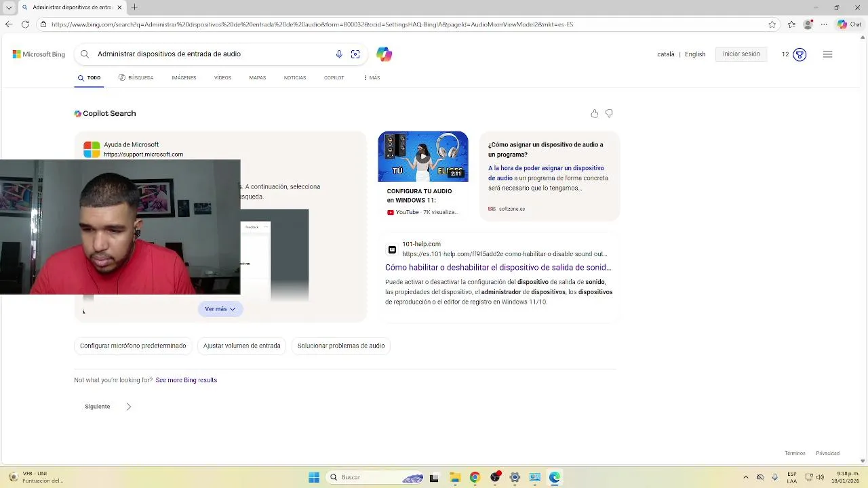This screenshot has height=488, width=868.
Task: Open the browser profile avatar
Action: (808, 24)
